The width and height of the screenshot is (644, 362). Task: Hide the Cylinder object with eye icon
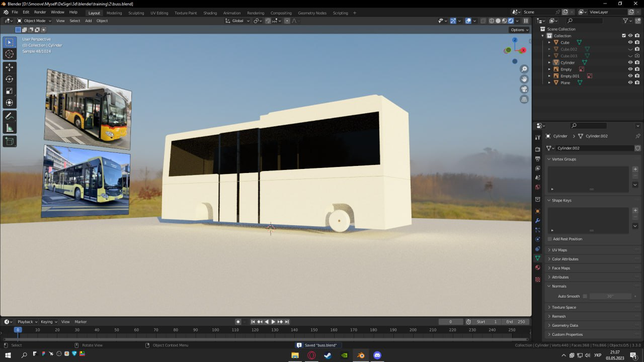coord(630,62)
